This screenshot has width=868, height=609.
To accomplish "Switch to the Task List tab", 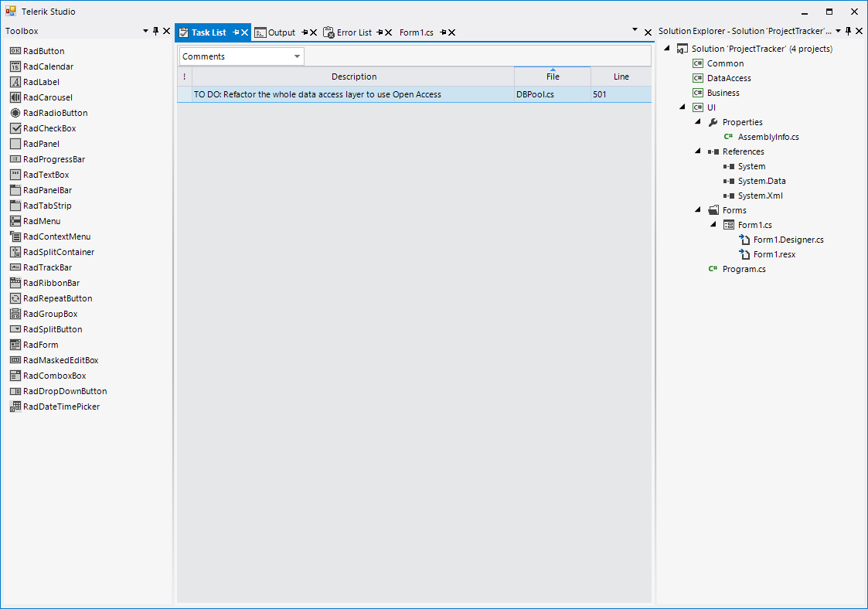I will coord(209,32).
